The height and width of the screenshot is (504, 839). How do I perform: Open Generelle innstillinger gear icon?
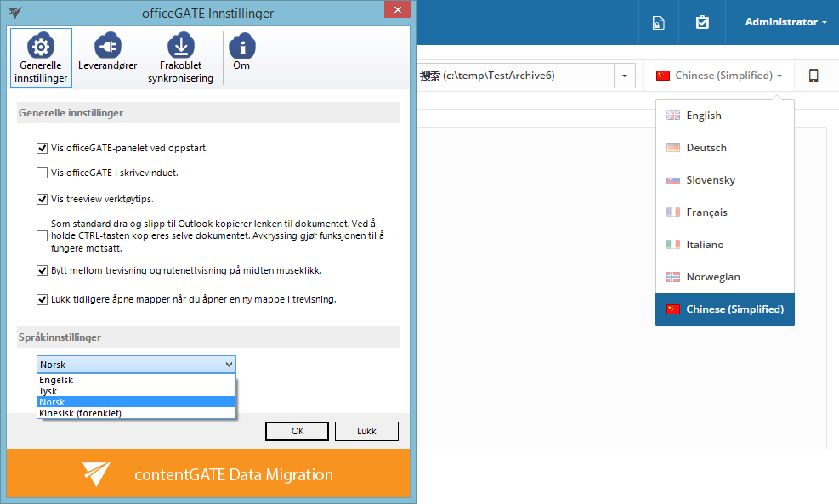point(41,47)
